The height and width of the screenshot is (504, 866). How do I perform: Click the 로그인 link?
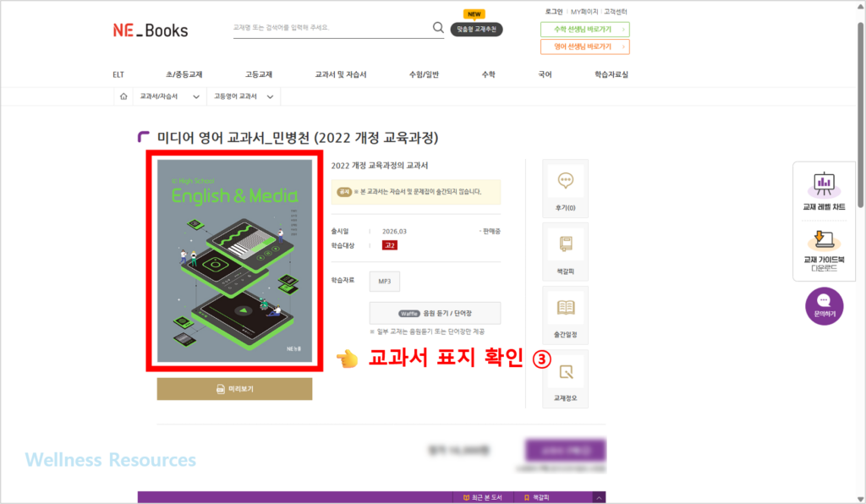[x=553, y=12]
